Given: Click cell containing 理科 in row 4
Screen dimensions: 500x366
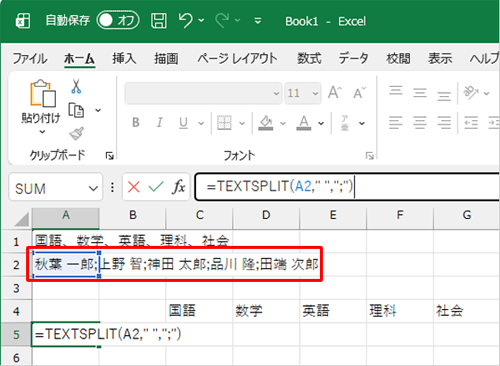Looking at the screenshot, I should click(400, 311).
